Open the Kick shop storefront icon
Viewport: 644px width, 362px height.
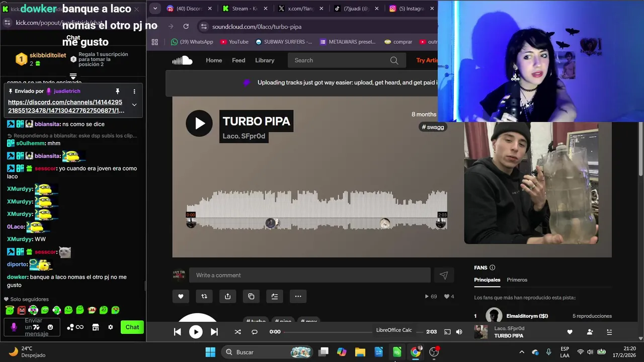click(x=95, y=327)
